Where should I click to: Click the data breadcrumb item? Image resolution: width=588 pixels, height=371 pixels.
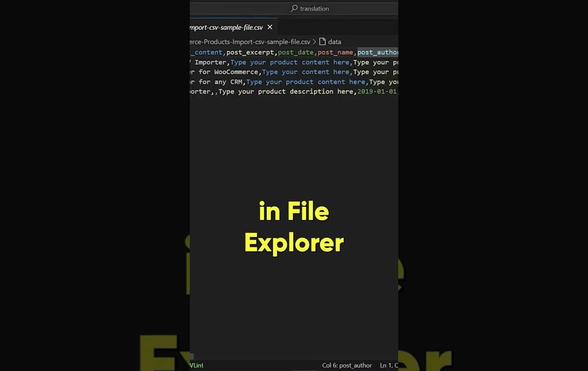[335, 42]
